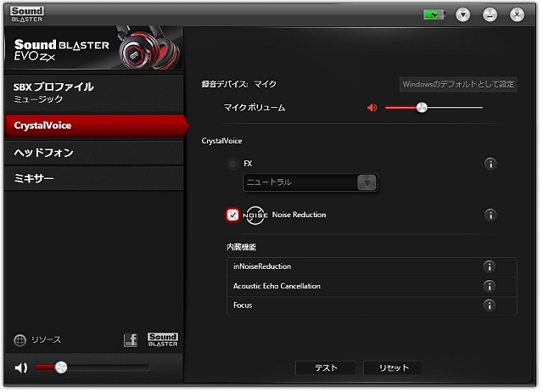Show info for FX effect
Screen dimensions: 543x392
click(x=490, y=164)
